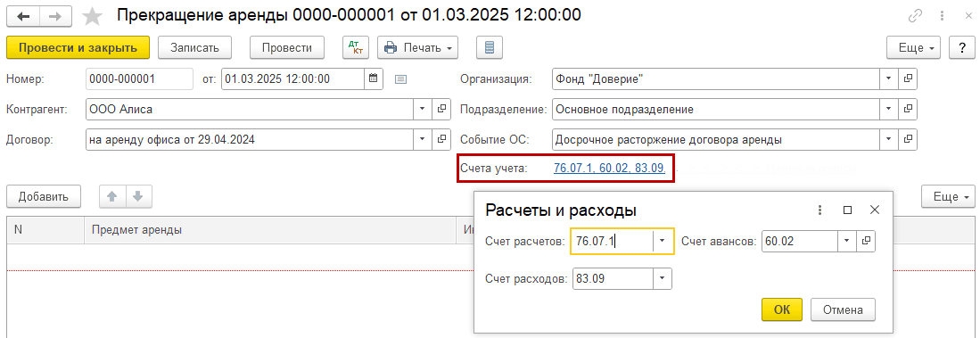Click the Предмет аренды column header

tap(270, 230)
